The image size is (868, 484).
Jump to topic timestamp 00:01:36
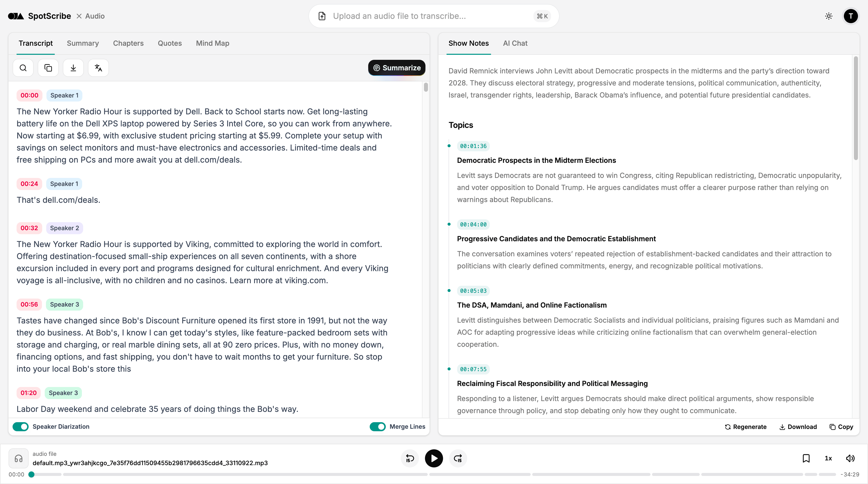473,146
